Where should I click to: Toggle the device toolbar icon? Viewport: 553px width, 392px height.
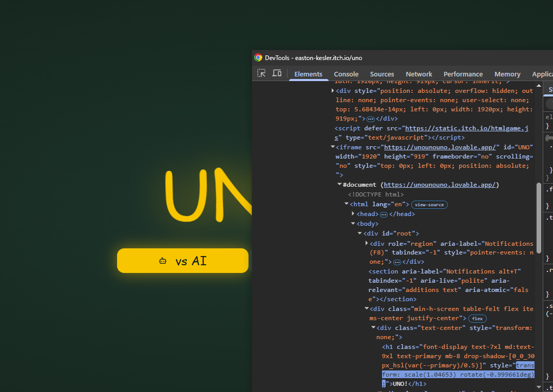(277, 73)
